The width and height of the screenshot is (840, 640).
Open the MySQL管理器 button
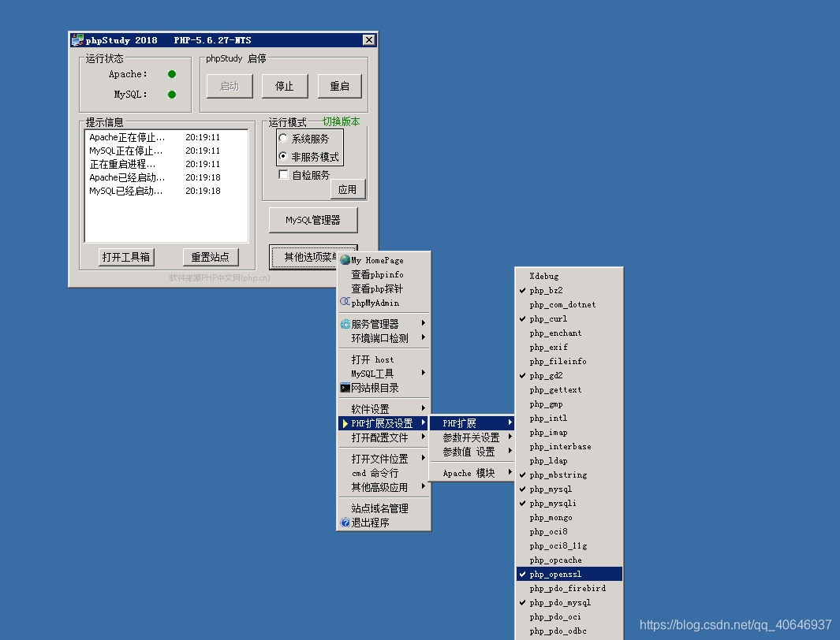click(x=313, y=220)
